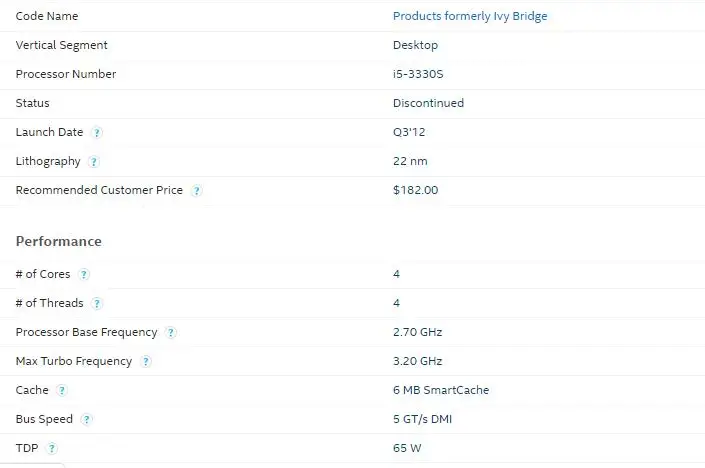
Task: Click the Launch Date help icon
Action: (97, 133)
